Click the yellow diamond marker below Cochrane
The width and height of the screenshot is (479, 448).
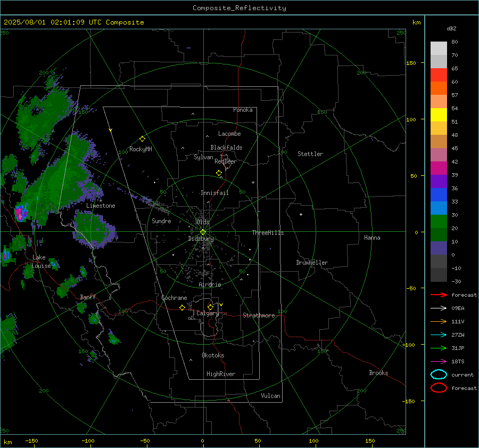(183, 307)
